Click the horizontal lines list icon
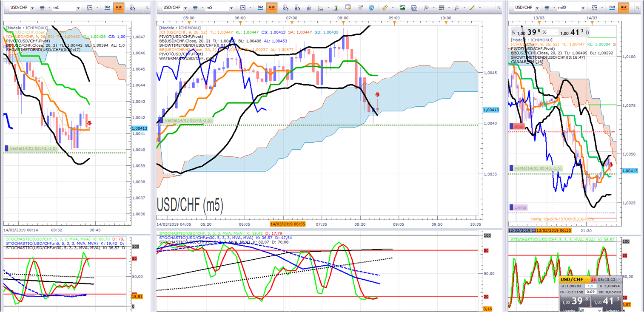Image resolution: width=644 pixels, height=312 pixels. pos(441,7)
